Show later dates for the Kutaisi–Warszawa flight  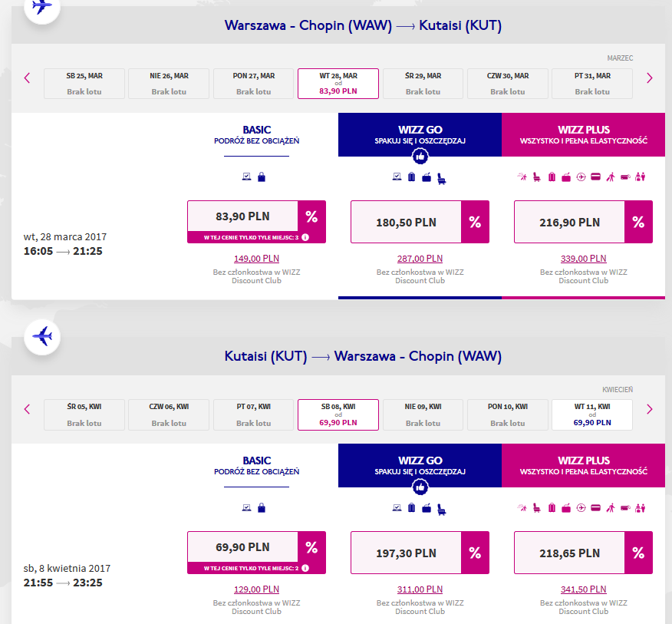(649, 409)
